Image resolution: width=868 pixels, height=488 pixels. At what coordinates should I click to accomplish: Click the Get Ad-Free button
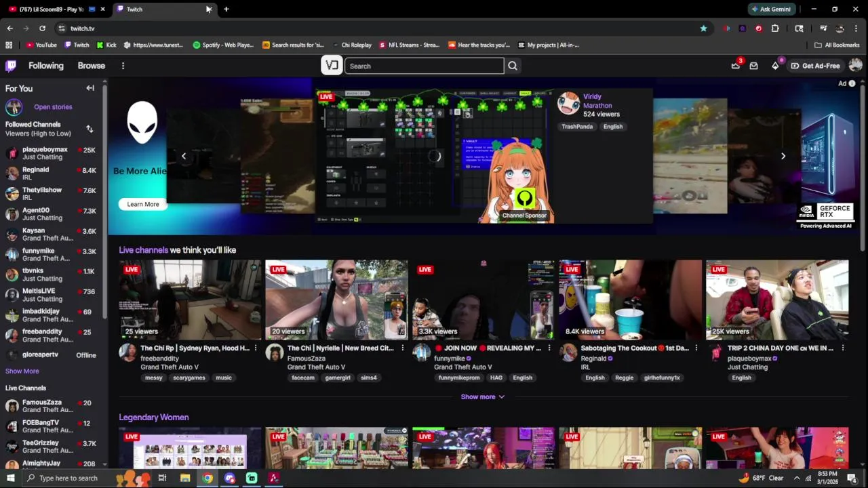tap(815, 66)
